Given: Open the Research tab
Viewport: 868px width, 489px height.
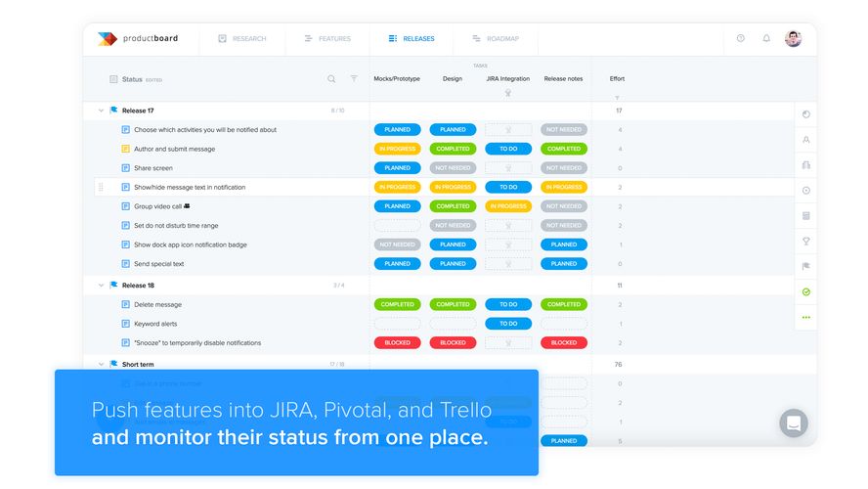Looking at the screenshot, I should [242, 39].
